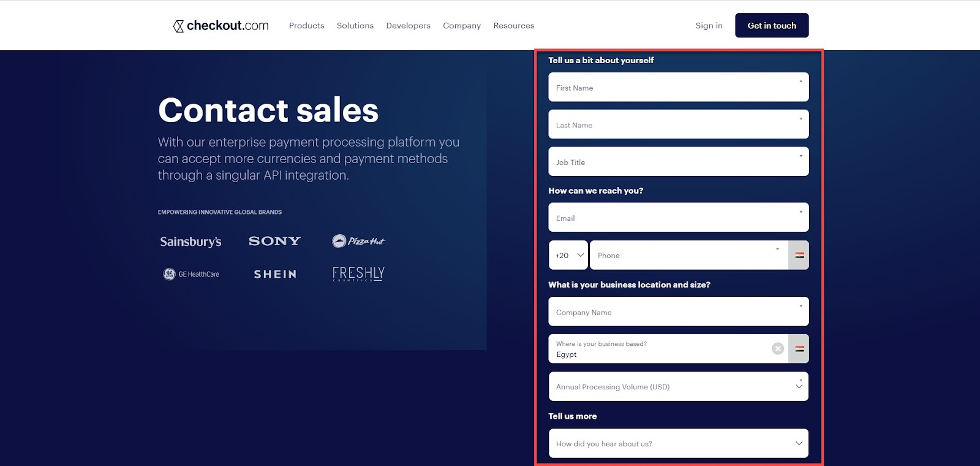Click the Get in touch button
The height and width of the screenshot is (466, 980).
point(772,25)
